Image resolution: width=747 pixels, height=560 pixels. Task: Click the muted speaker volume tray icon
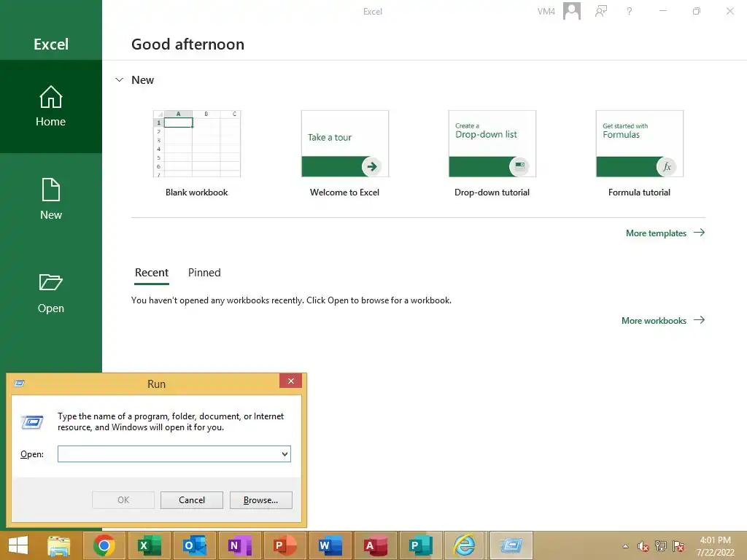(643, 547)
